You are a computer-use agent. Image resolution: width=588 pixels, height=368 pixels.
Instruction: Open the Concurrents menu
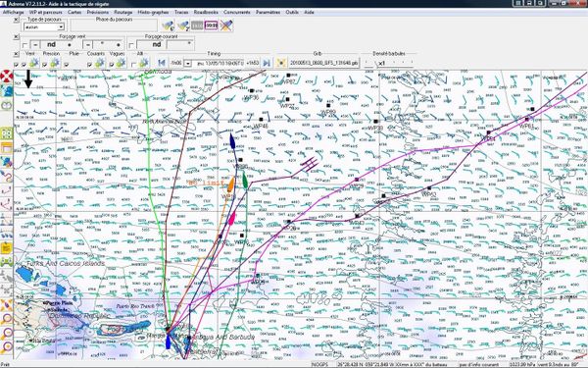click(237, 13)
